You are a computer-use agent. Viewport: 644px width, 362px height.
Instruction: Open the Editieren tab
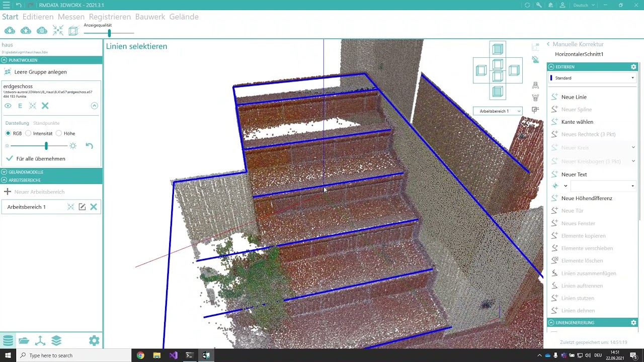coord(38,17)
